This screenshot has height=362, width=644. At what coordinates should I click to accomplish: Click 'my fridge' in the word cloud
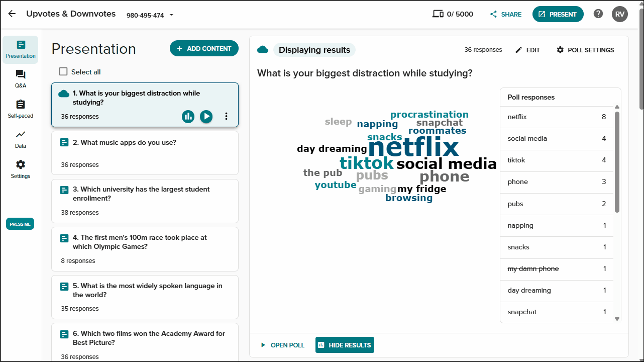[422, 189]
